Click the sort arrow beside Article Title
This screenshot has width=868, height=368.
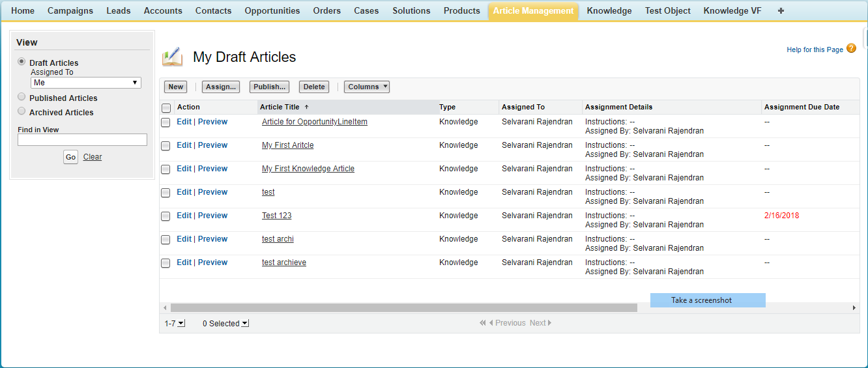click(306, 107)
